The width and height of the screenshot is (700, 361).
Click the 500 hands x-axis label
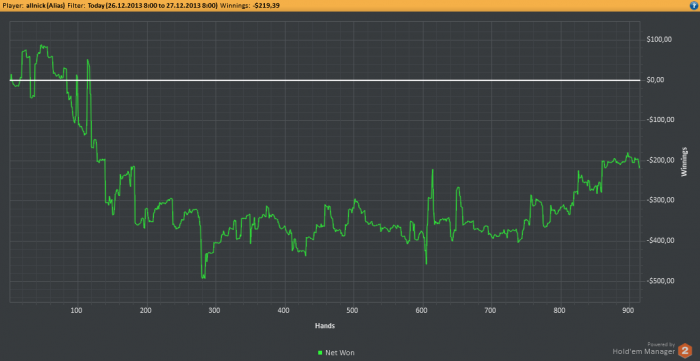click(x=353, y=310)
